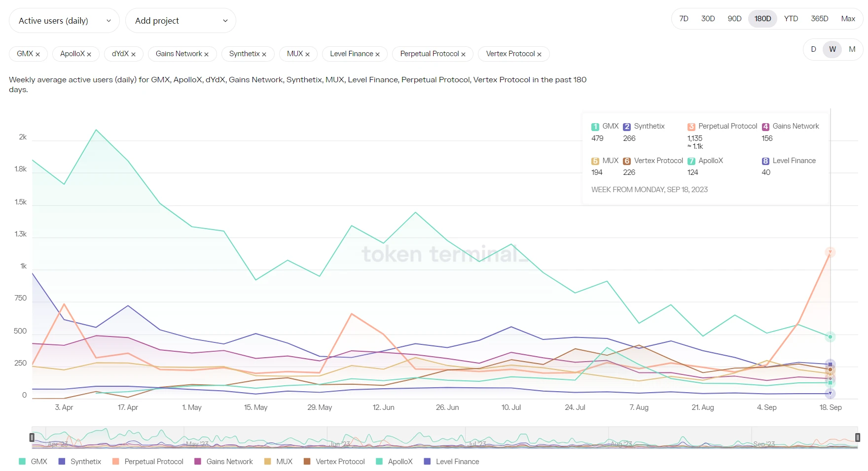Remove the dYdX project chip
The image size is (868, 471).
[x=133, y=54]
